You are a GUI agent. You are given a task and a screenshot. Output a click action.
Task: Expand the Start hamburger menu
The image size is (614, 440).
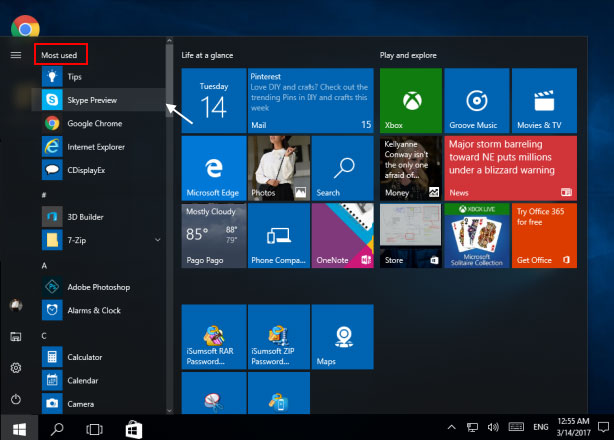tap(16, 55)
